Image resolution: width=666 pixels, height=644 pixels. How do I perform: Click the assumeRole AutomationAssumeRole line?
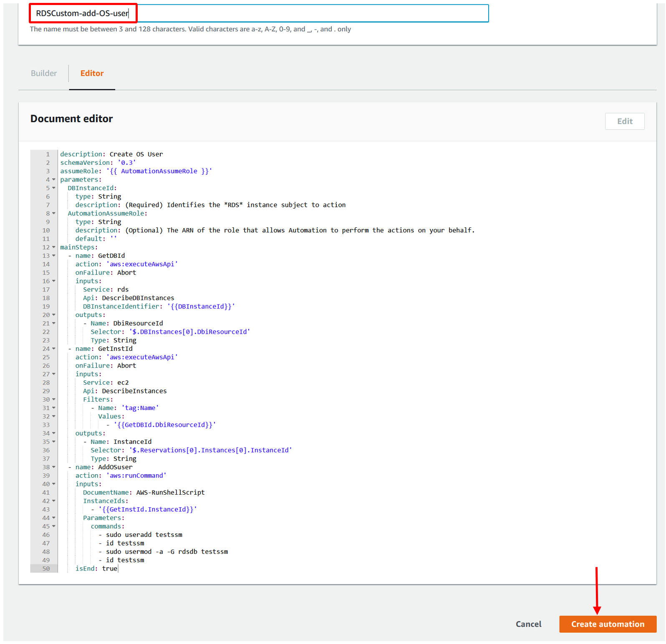(x=136, y=171)
